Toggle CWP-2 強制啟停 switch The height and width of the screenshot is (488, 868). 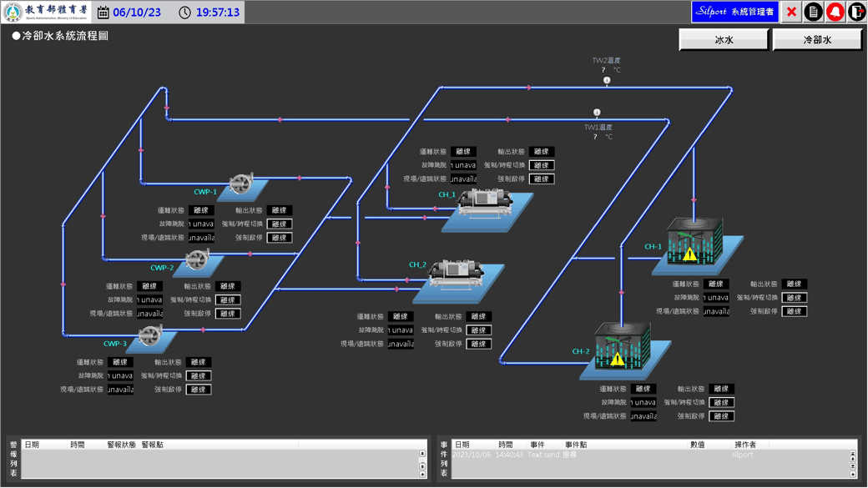228,314
